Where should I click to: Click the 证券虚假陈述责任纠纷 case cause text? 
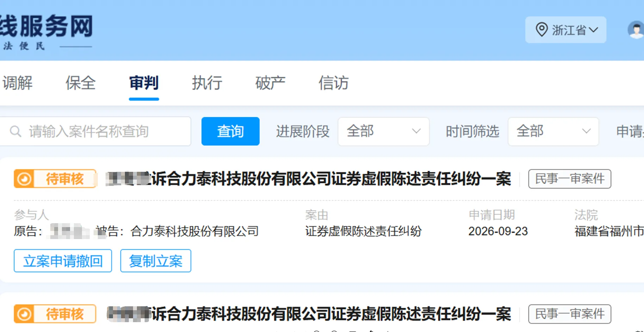pos(363,231)
